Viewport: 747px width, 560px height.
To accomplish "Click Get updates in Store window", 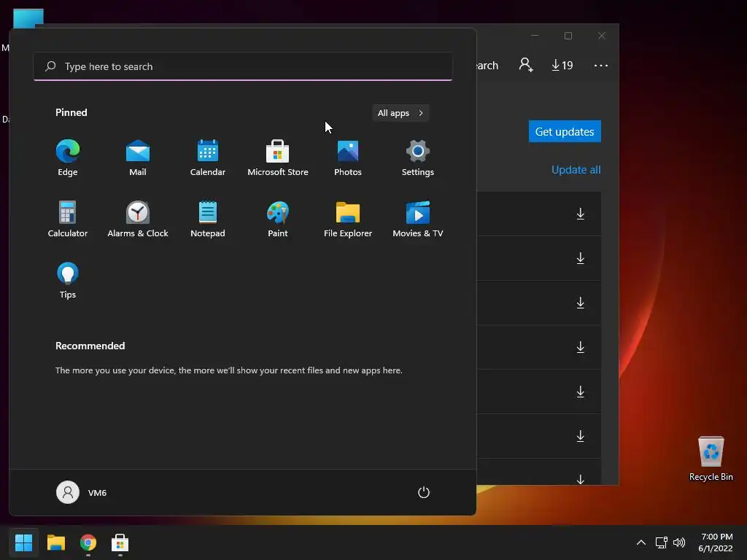I will coord(565,131).
